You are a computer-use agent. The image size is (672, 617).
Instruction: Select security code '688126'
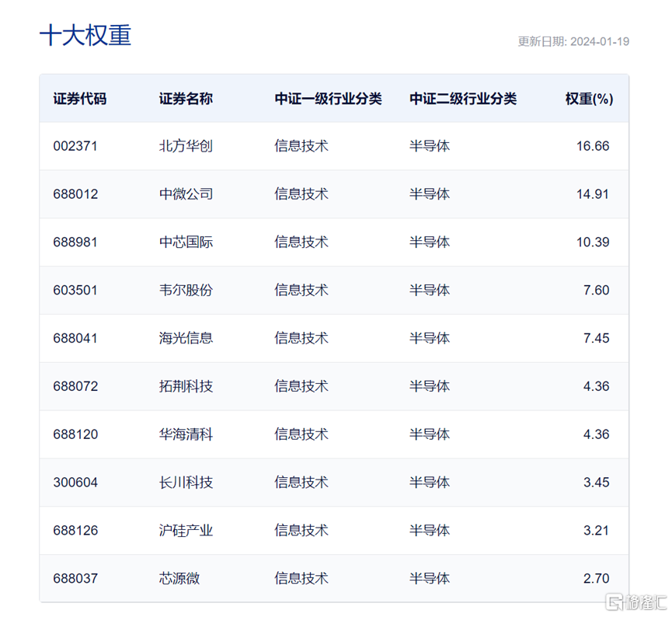tap(75, 531)
